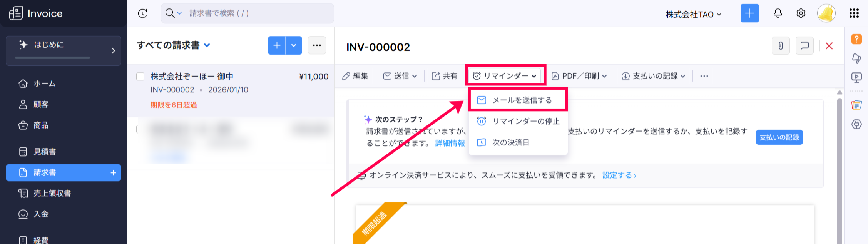868x244 pixels.
Task: Close the INV-000002 detail panel
Action: pos(829,46)
